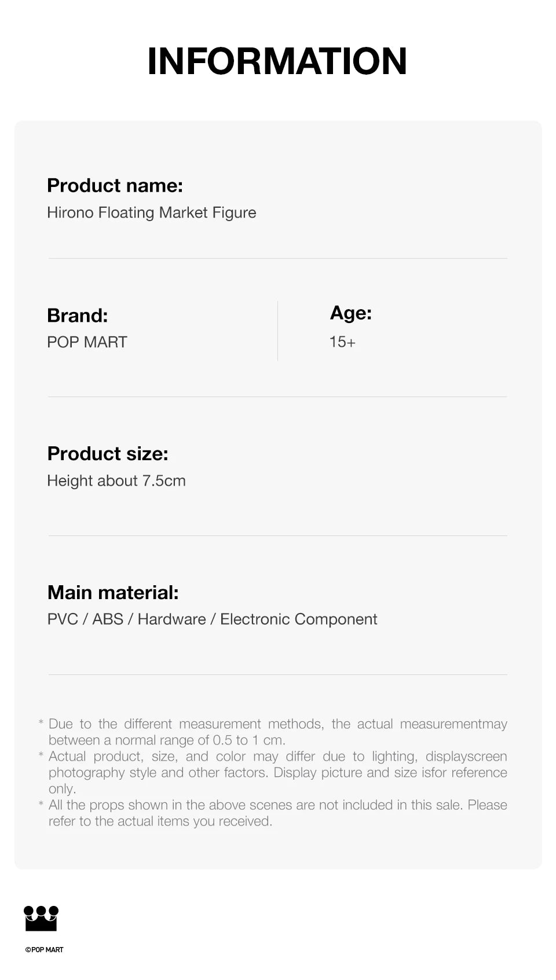Click the word Hardware in materials
Image resolution: width=556 pixels, height=980 pixels.
[171, 619]
